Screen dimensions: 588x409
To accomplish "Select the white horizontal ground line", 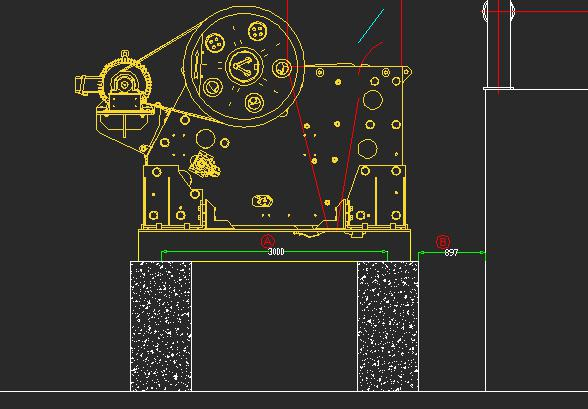I will click(x=294, y=391).
